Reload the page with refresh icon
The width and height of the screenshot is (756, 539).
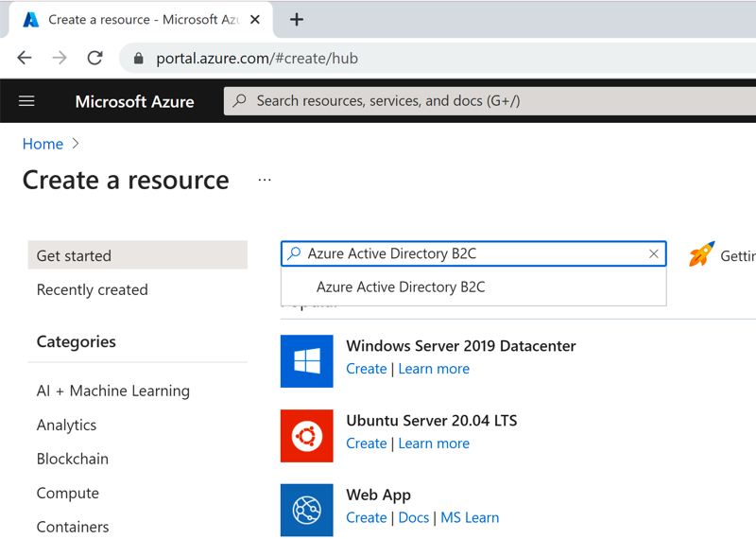click(95, 59)
